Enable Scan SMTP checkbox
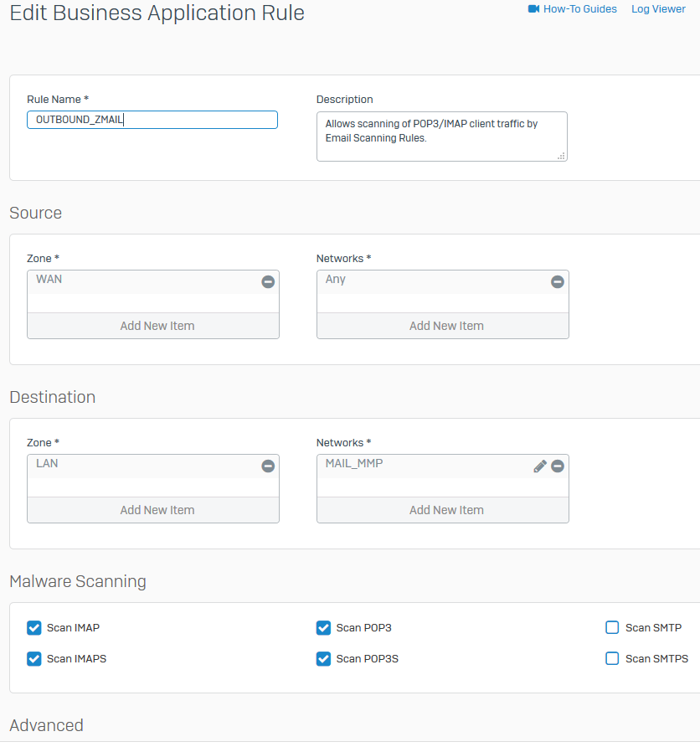This screenshot has height=747, width=700. pyautogui.click(x=612, y=628)
